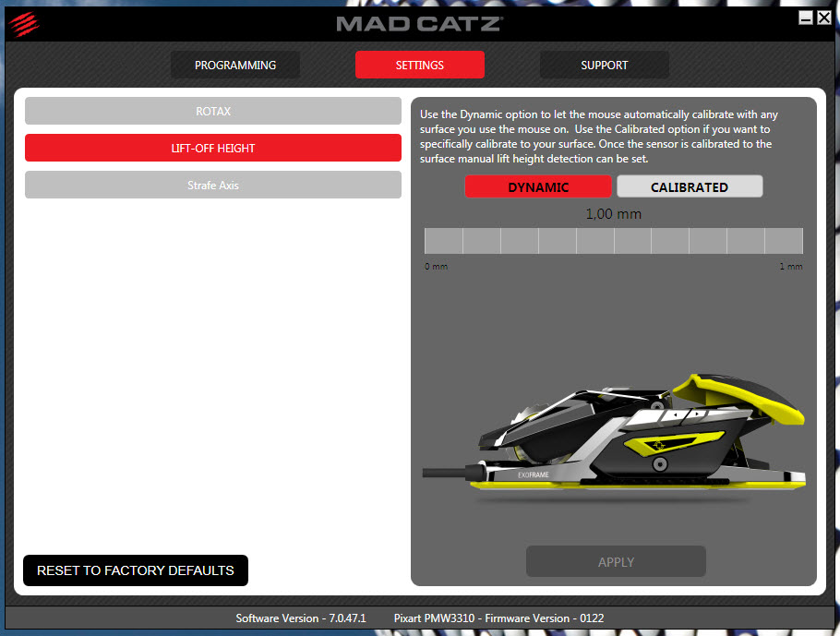This screenshot has width=840, height=636.
Task: Click the Pixart PMW3310 firmware version text
Action: pos(498,618)
